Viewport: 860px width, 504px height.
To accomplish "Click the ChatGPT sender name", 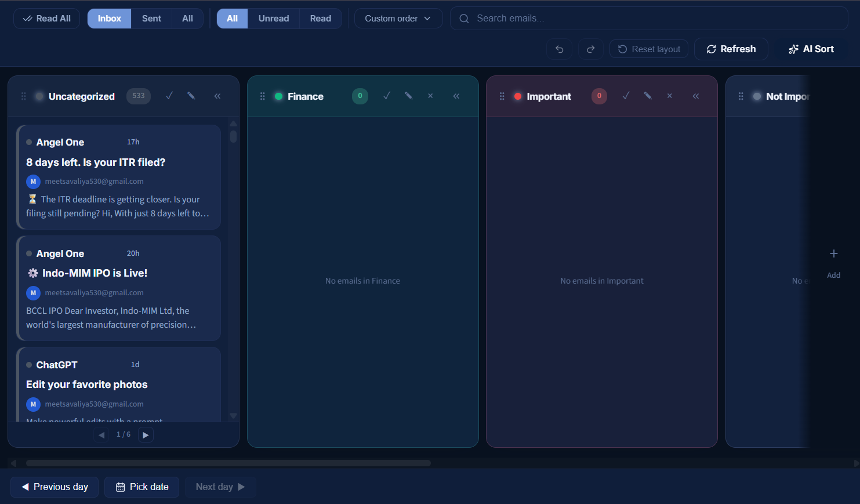I will 57,365.
